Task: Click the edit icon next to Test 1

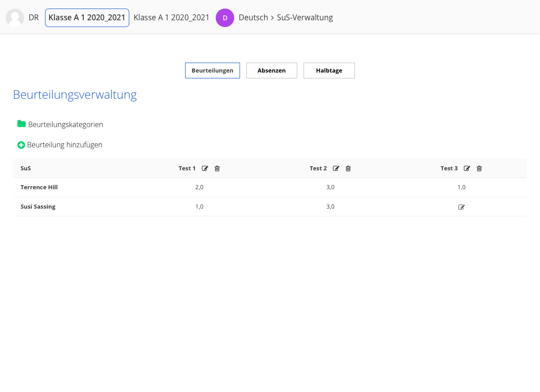Action: 205,169
